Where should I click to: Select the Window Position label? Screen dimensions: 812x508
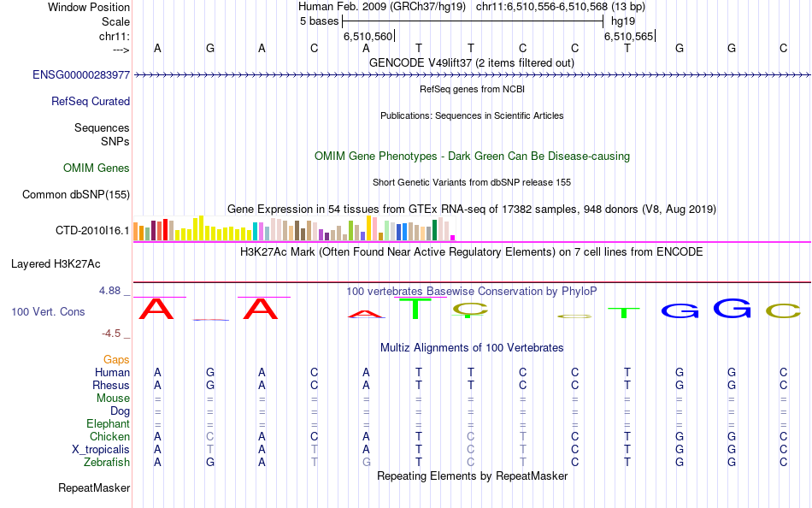pyautogui.click(x=89, y=7)
